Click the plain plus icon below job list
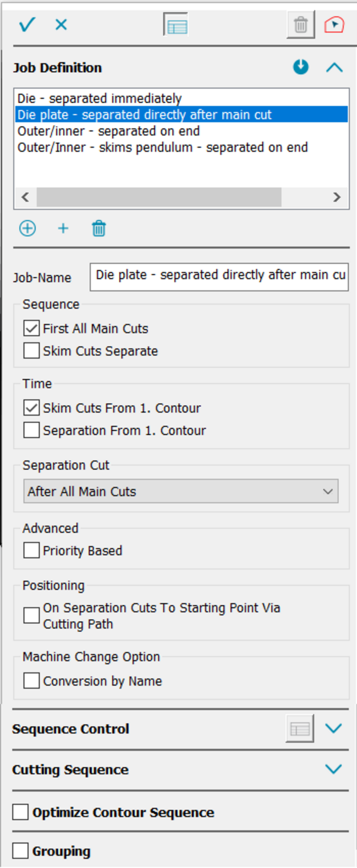 (63, 229)
